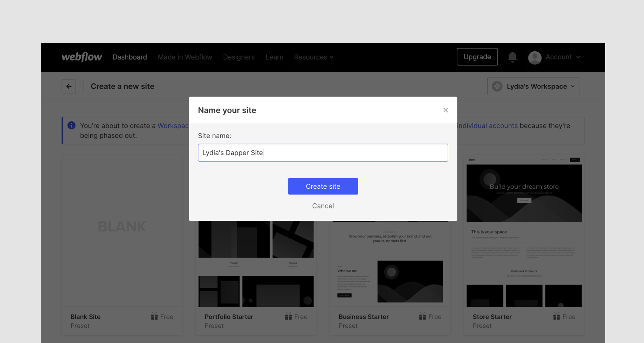
Task: Click the back arrow near Create a new site
Action: [x=69, y=86]
